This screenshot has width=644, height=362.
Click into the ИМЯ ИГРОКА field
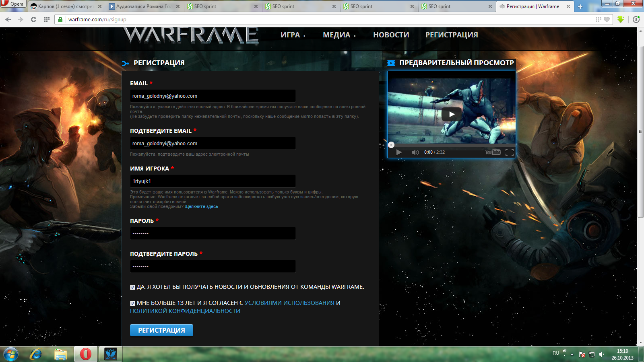tap(213, 181)
